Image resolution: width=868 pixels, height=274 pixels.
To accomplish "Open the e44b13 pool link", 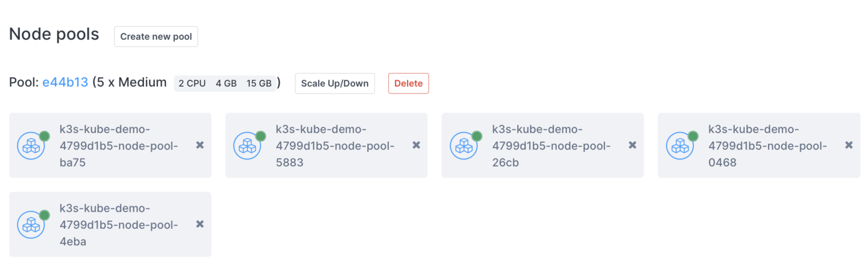I will tap(65, 83).
